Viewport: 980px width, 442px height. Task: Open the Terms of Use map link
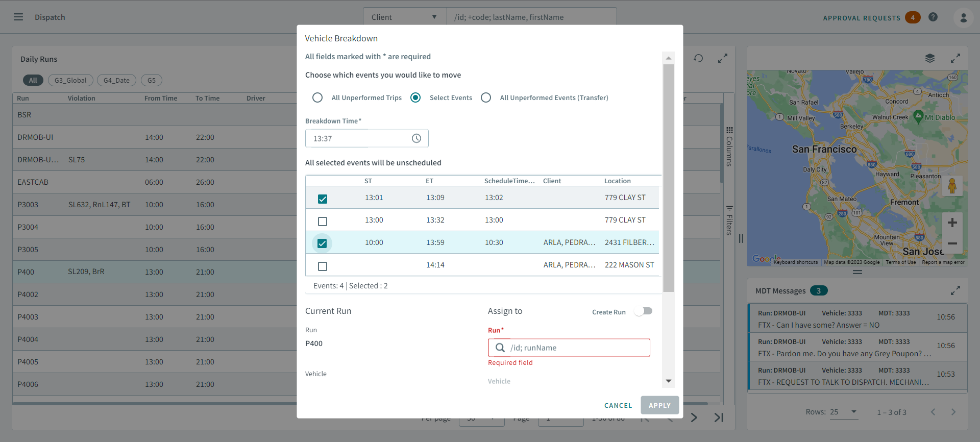click(900, 262)
